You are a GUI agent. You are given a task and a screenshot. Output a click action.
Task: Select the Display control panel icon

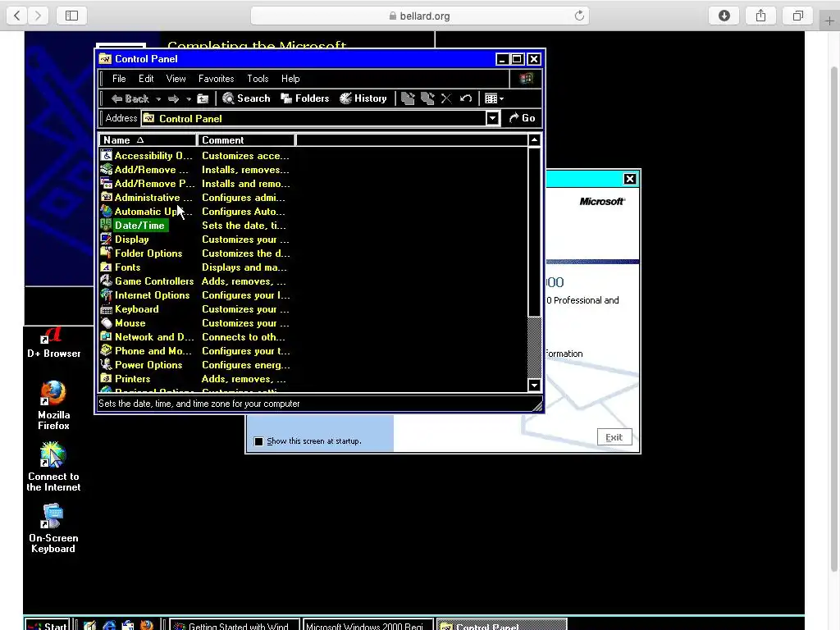[x=107, y=239]
